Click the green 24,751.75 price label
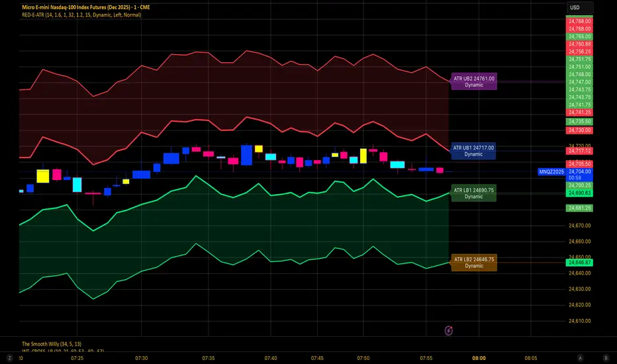 [x=580, y=59]
